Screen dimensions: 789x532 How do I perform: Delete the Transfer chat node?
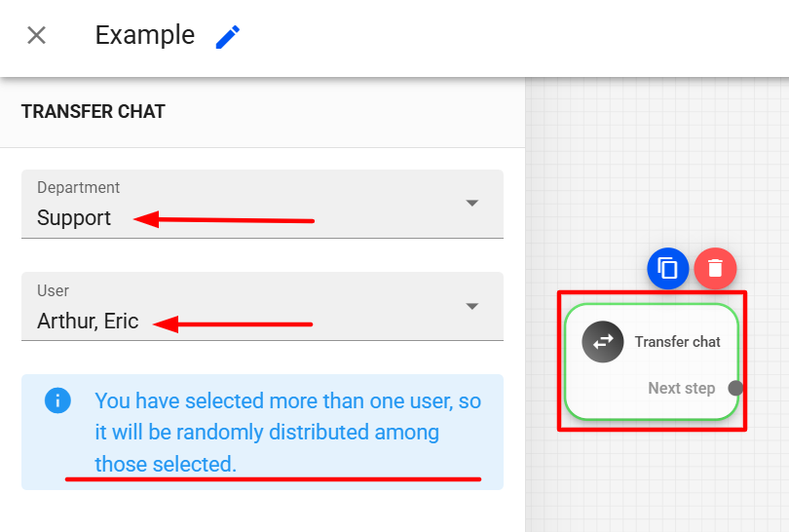pos(715,268)
